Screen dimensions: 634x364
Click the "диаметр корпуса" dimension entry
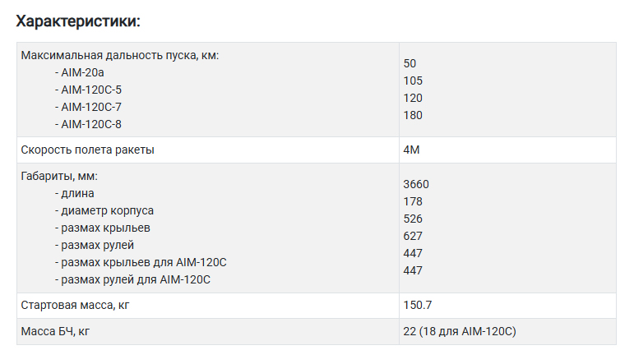(x=108, y=210)
